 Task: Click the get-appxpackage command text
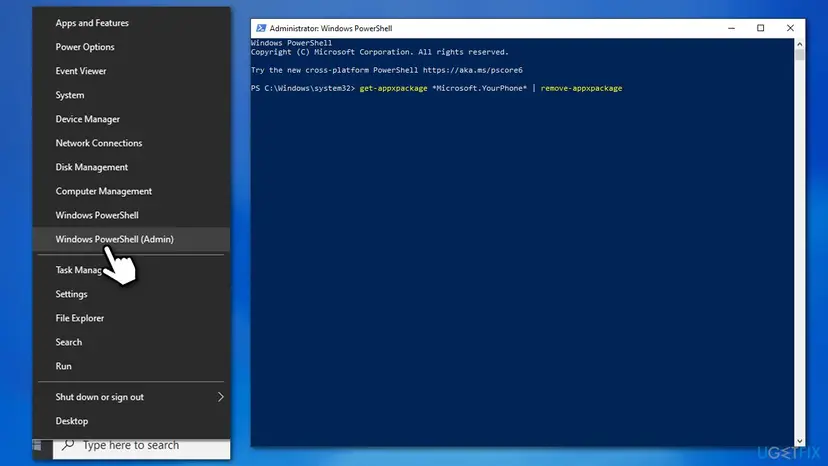393,88
